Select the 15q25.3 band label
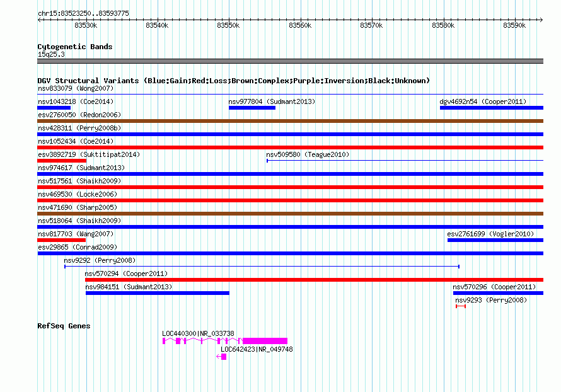 pyautogui.click(x=51, y=54)
